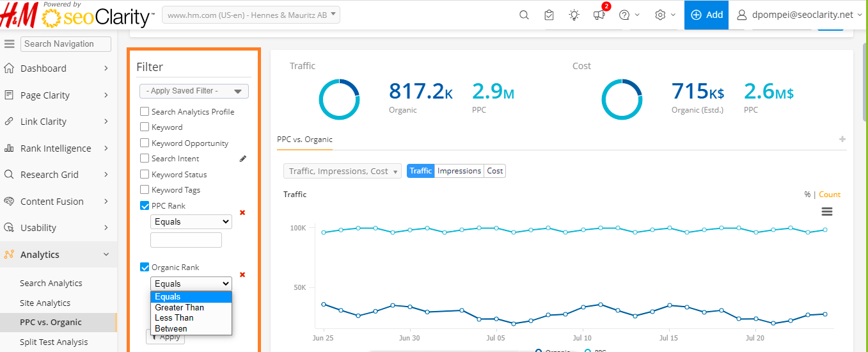The width and height of the screenshot is (868, 352).
Task: Remove PPC Rank filter with red X
Action: 242,212
